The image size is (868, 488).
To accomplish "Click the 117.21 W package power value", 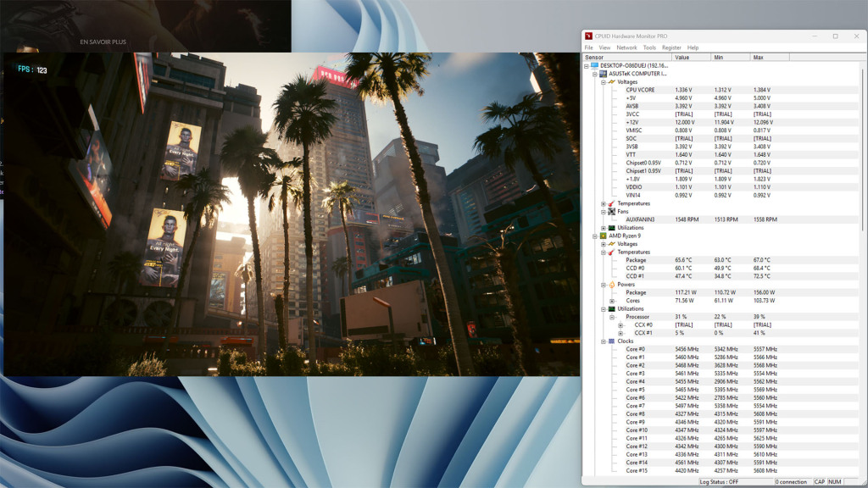I will click(x=685, y=292).
